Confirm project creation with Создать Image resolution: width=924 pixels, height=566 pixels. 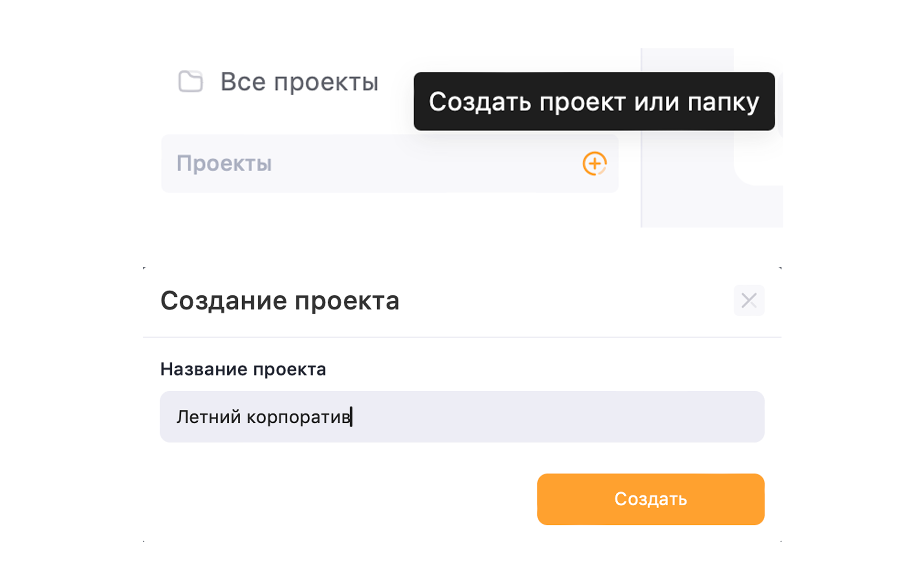click(x=650, y=499)
